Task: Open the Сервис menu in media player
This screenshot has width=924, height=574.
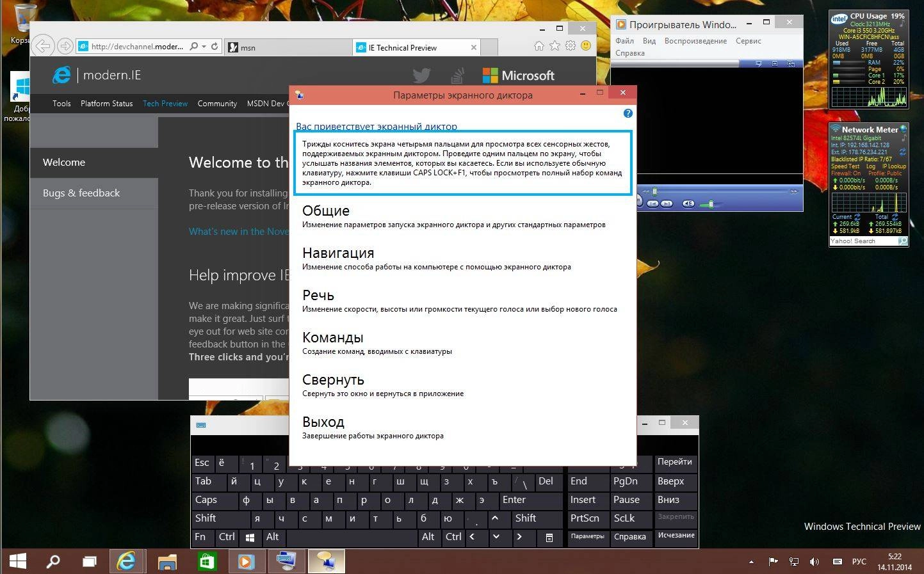Action: pyautogui.click(x=749, y=41)
